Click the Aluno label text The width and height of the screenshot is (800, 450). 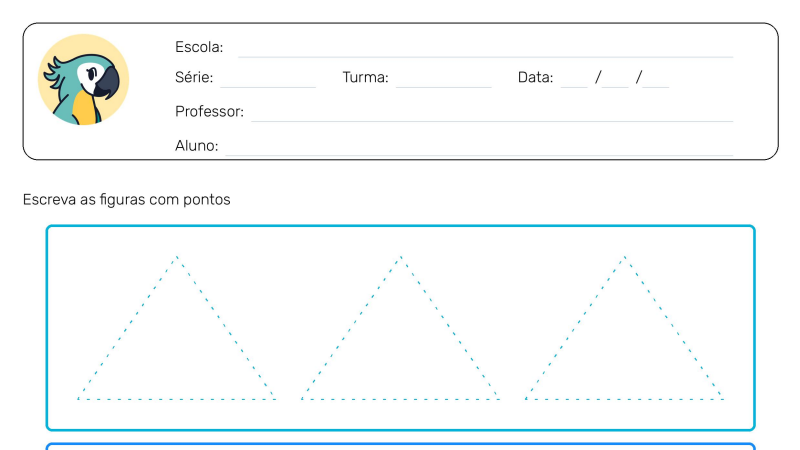click(196, 145)
